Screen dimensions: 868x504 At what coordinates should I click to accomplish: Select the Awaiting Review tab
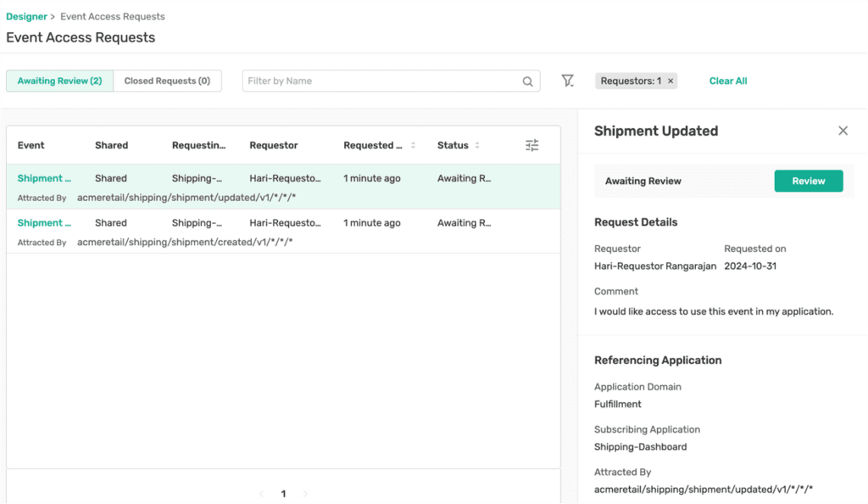pyautogui.click(x=58, y=81)
